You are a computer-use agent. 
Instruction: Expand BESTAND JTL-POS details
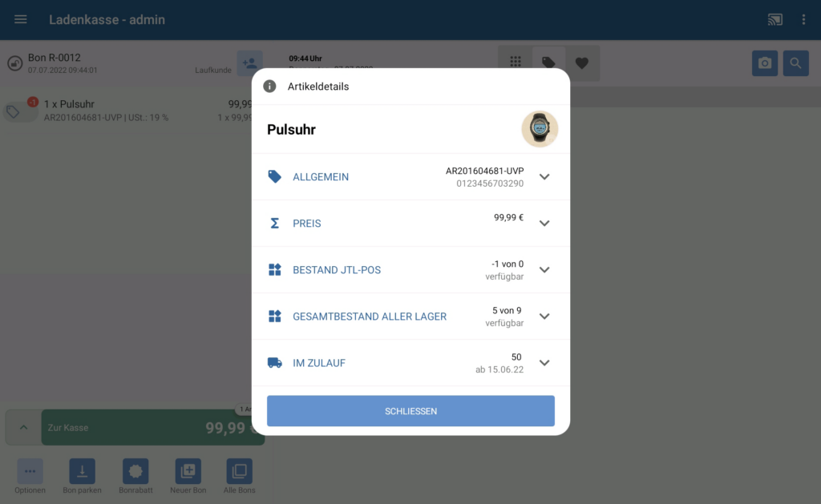[x=410, y=270]
